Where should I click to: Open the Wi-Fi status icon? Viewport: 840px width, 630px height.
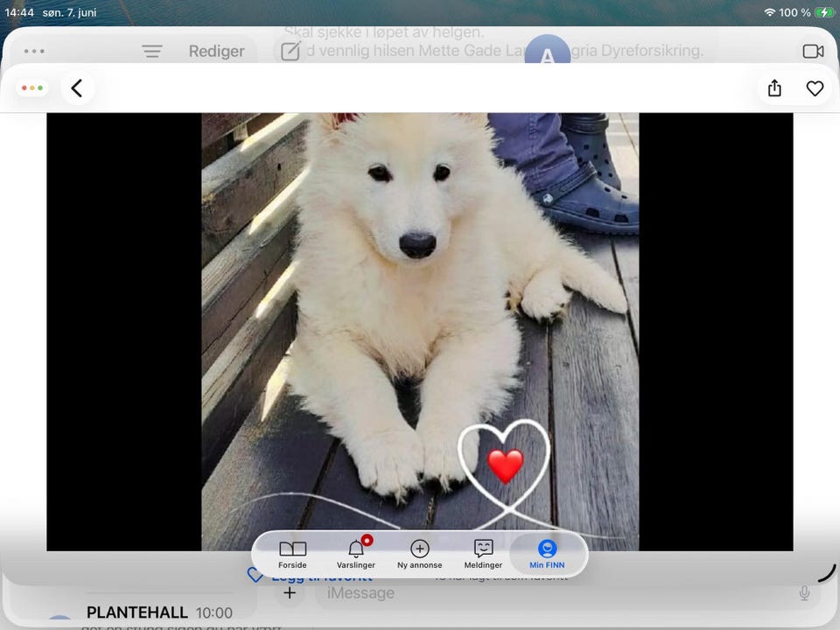point(770,12)
